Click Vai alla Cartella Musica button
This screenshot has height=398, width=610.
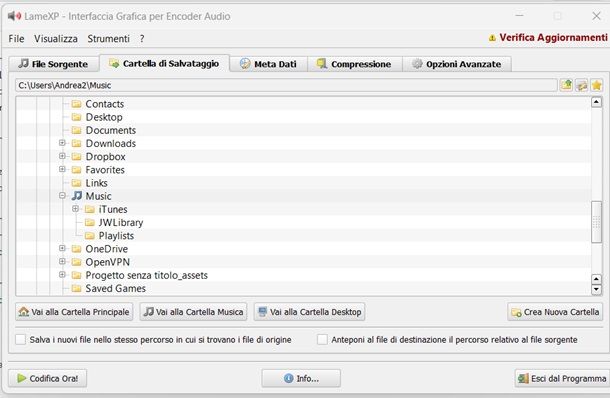click(193, 312)
